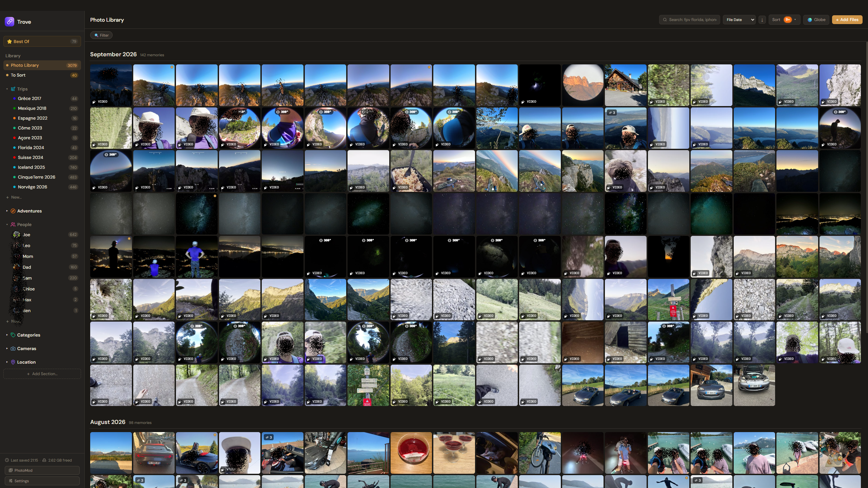Open the Sort dropdown with the 9+ badge

784,20
